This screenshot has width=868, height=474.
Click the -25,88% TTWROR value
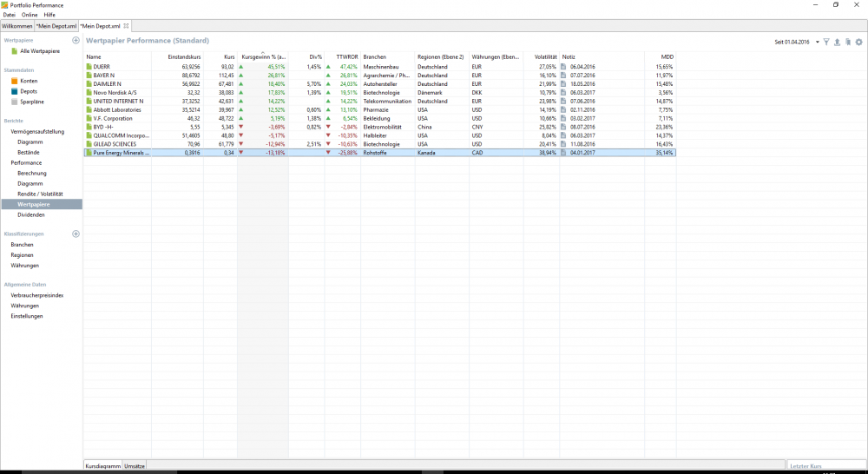tap(348, 153)
